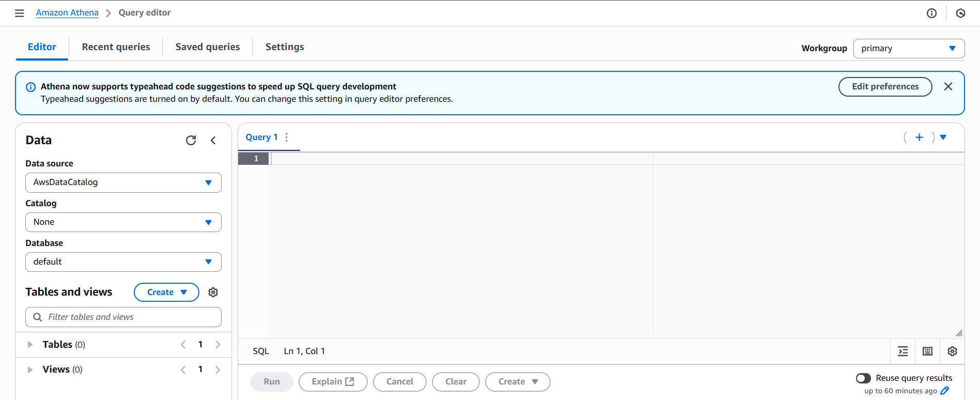Add a new query tab

tap(919, 137)
